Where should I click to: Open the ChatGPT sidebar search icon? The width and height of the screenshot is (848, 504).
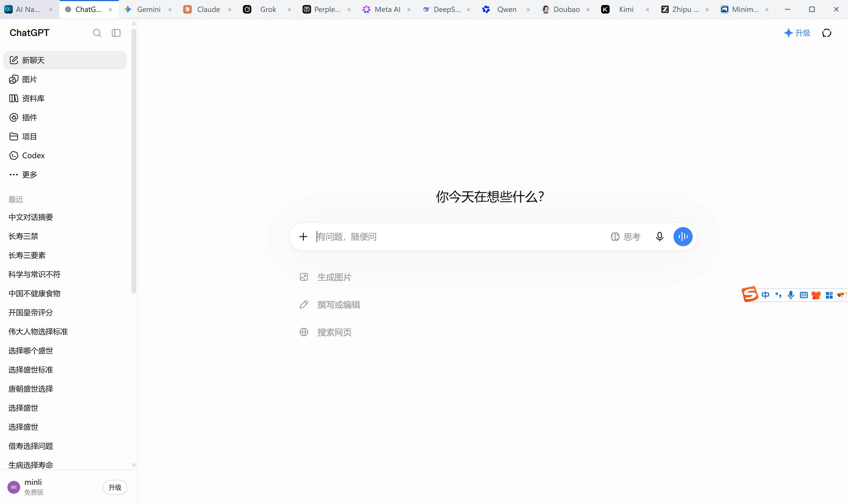coord(97,33)
